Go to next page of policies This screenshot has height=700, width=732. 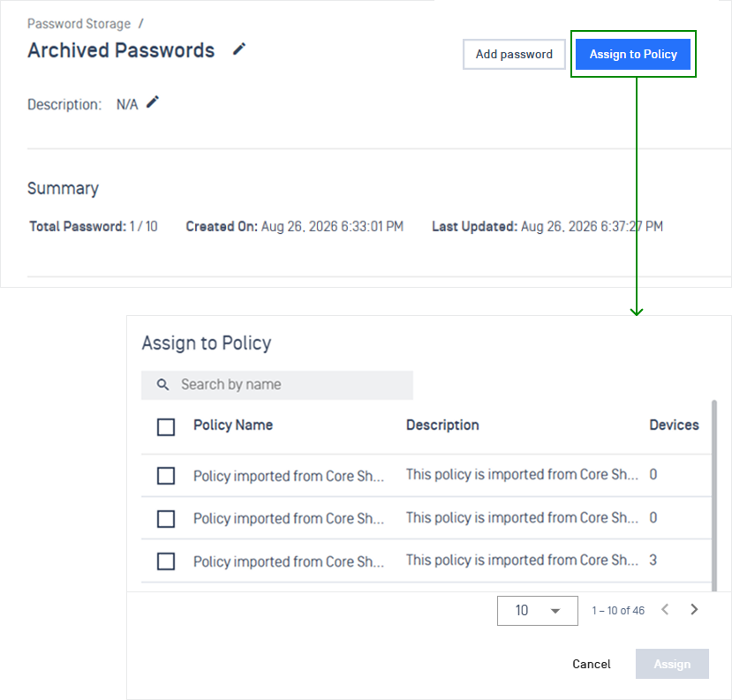694,609
